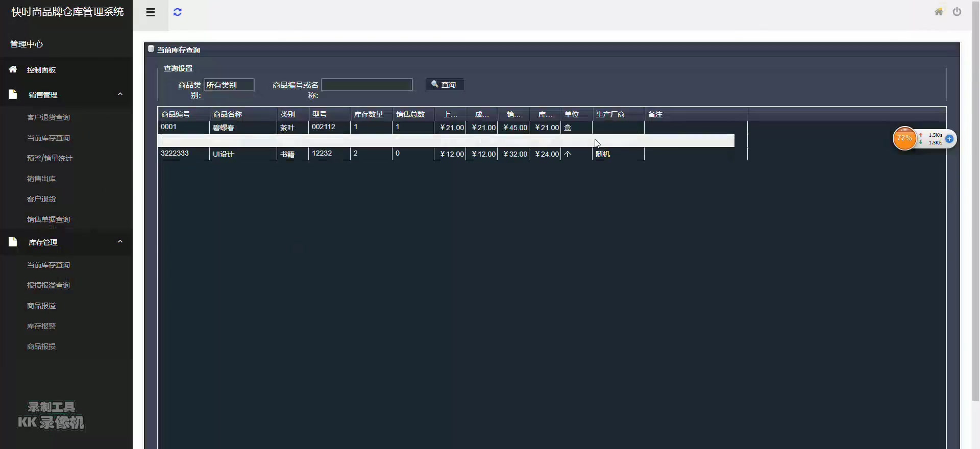Click the 商品编号或名称 input field

pos(367,85)
